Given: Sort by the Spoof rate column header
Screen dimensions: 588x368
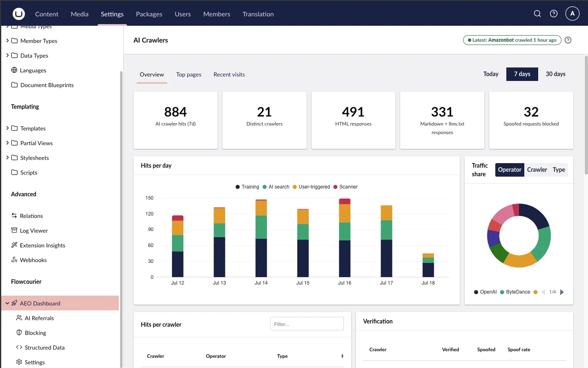Looking at the screenshot, I should click(519, 350).
